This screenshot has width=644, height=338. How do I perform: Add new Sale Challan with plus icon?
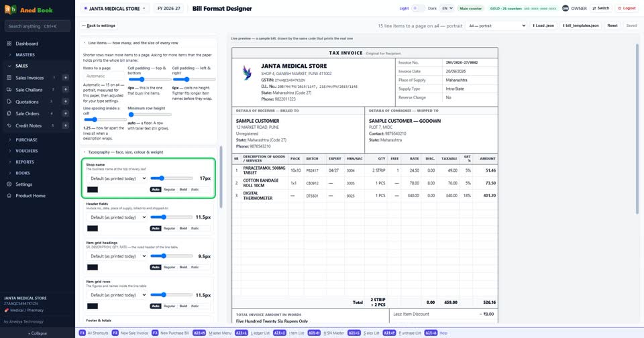pos(65,90)
